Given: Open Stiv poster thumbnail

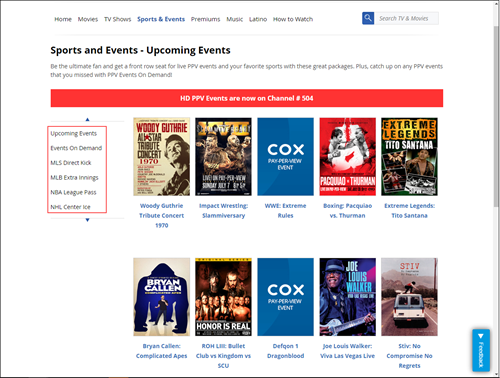Looking at the screenshot, I should pos(409,297).
